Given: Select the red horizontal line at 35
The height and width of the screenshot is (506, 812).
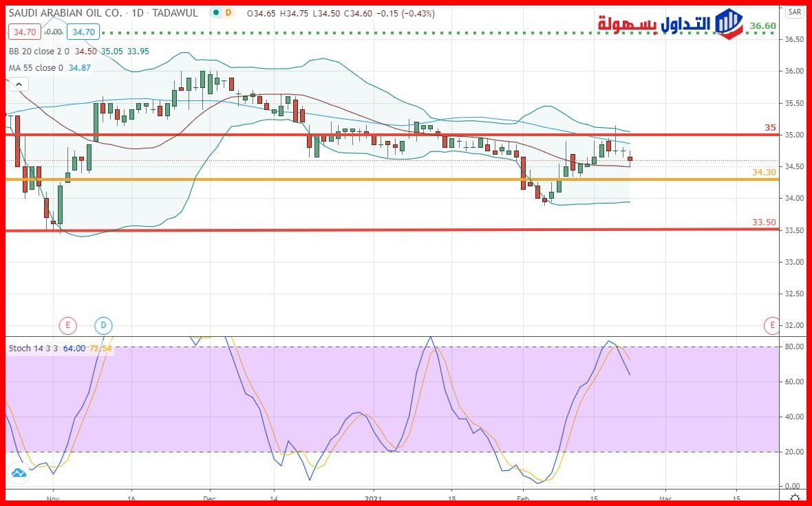Looking at the screenshot, I should [392, 135].
